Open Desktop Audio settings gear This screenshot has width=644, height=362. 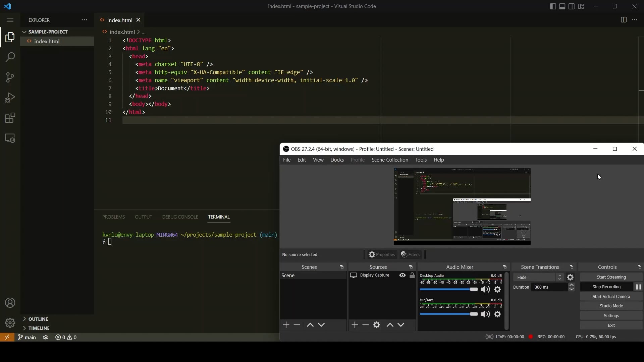click(498, 289)
